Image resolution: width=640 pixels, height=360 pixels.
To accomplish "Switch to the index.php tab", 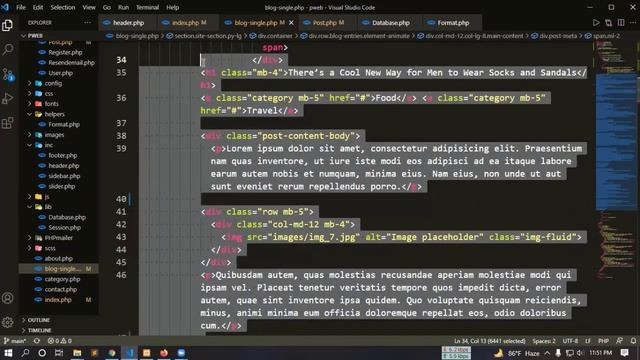I will click(189, 23).
